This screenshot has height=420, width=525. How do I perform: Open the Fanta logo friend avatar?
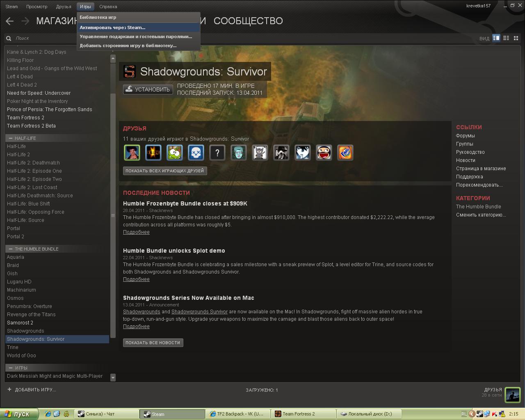345,153
